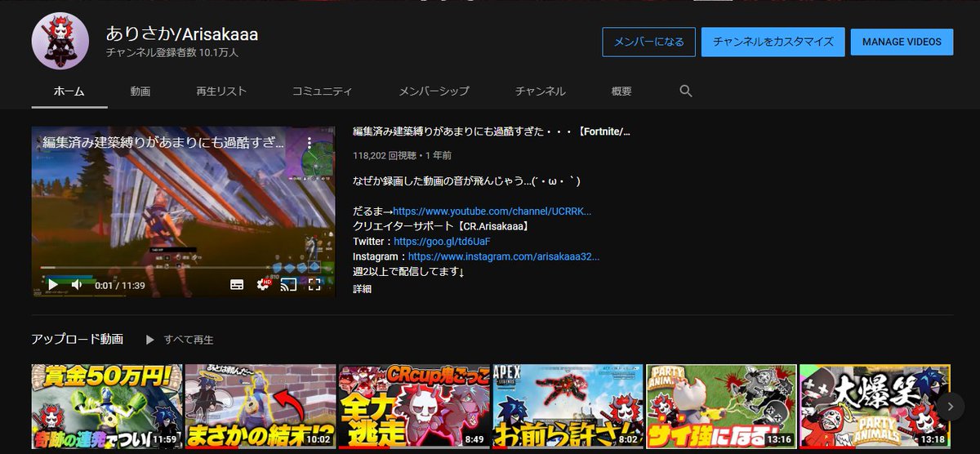Select the ホーム tab

coord(69,91)
